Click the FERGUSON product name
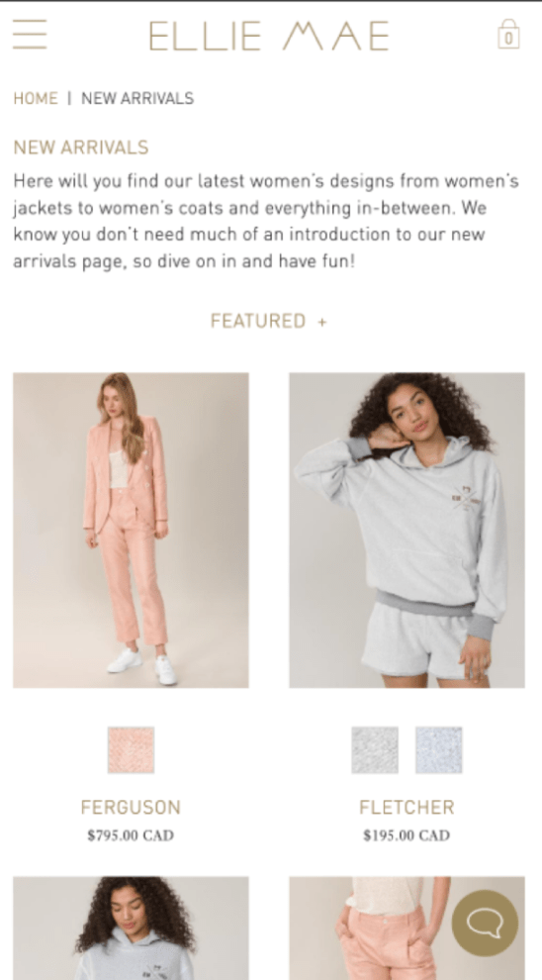Image resolution: width=542 pixels, height=980 pixels. coord(131,808)
